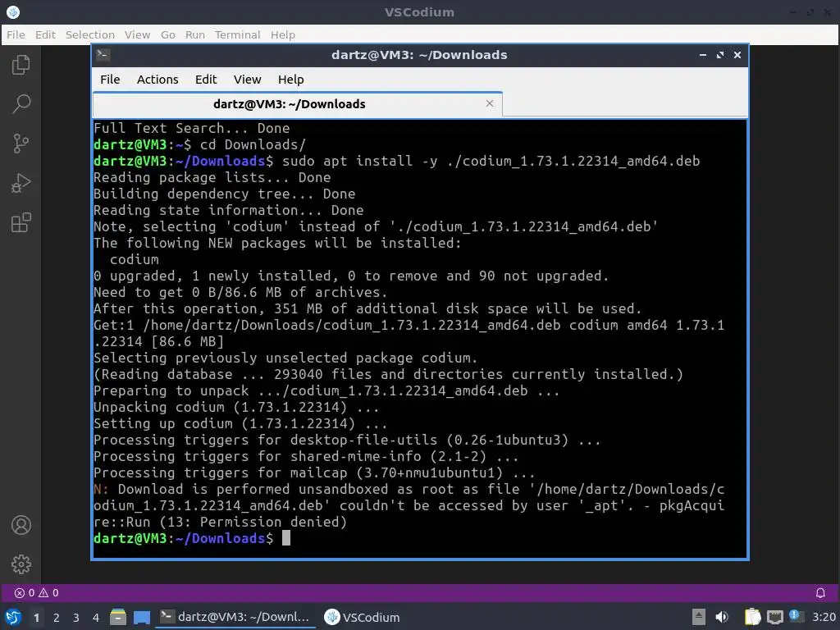
Task: Open VSCodium's Selection menu
Action: (90, 34)
